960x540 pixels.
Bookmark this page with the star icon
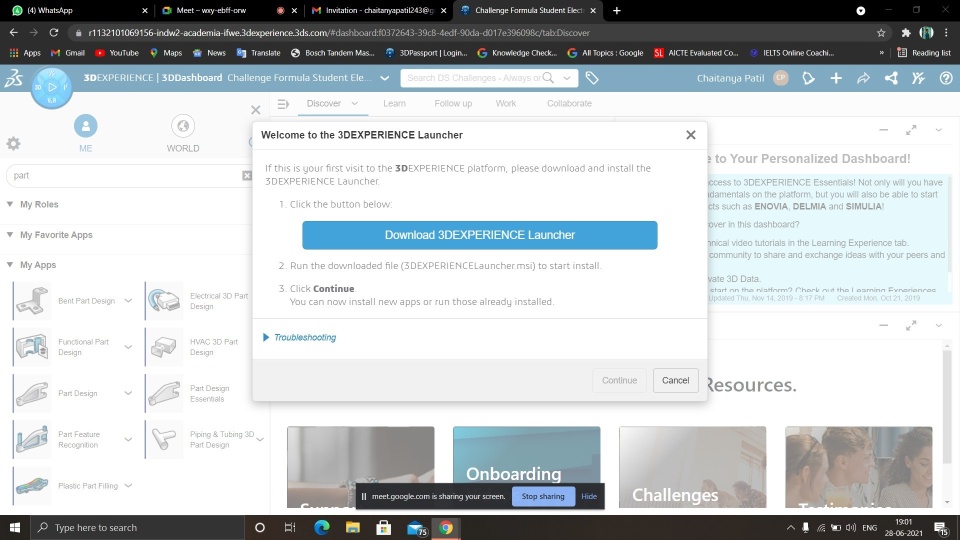[881, 32]
